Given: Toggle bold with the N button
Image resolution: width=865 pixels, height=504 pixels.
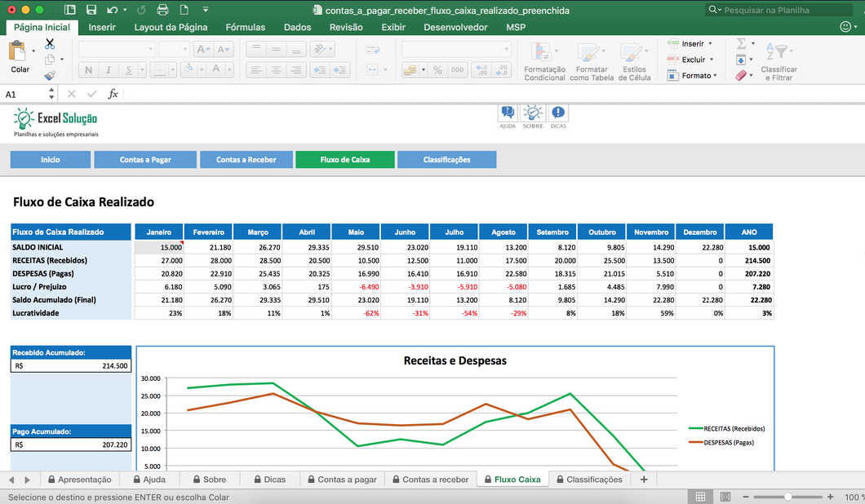Looking at the screenshot, I should point(88,70).
